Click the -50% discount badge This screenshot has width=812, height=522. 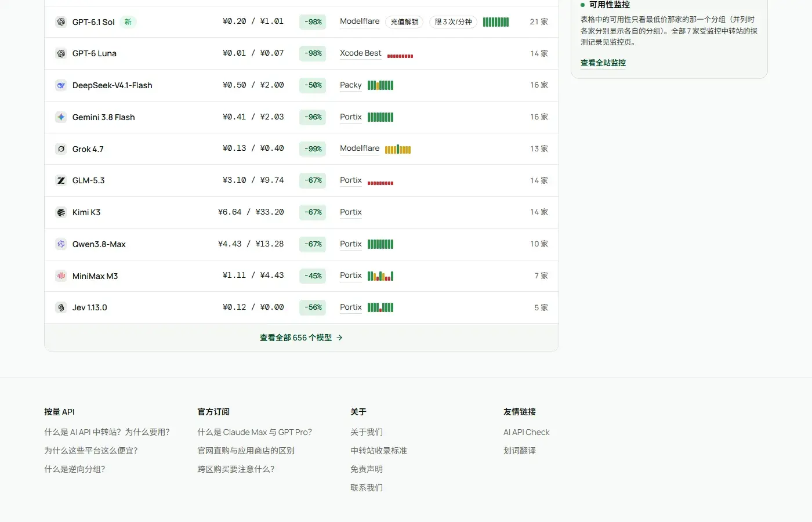point(313,85)
